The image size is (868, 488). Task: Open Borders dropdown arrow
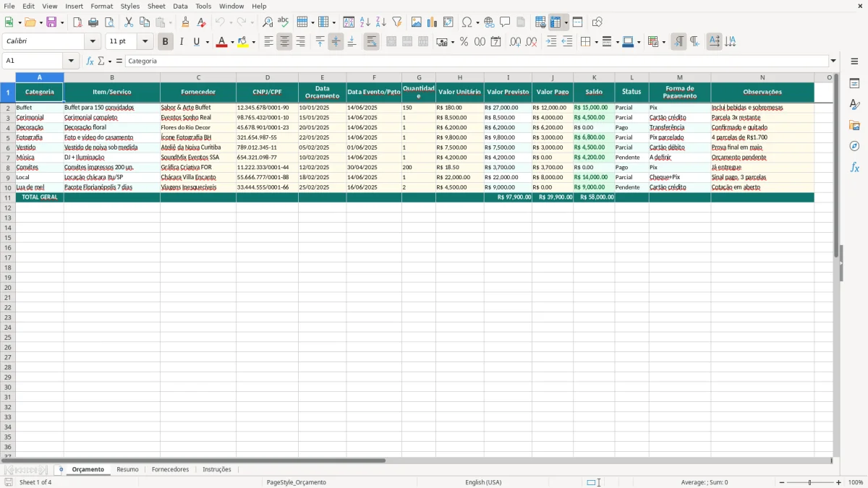[x=596, y=42]
